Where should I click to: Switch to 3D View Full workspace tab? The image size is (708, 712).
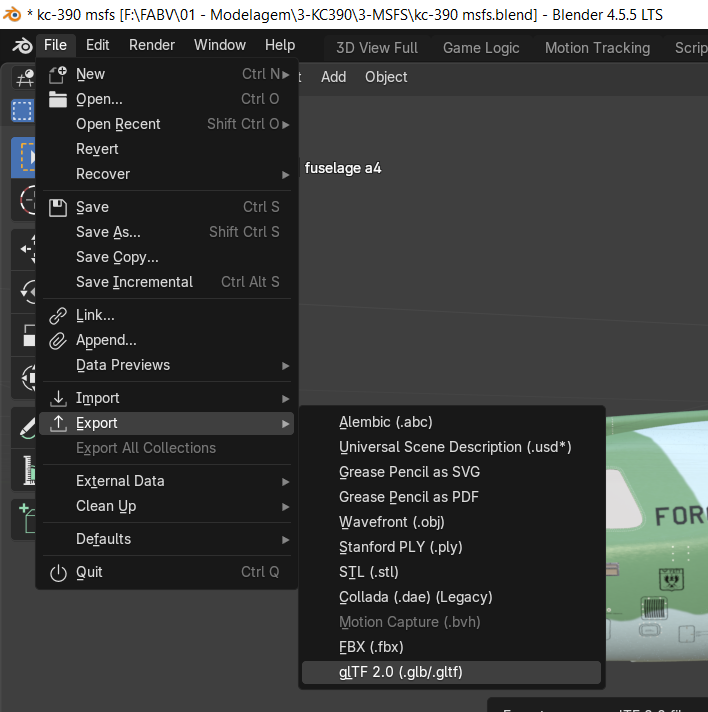click(x=377, y=48)
